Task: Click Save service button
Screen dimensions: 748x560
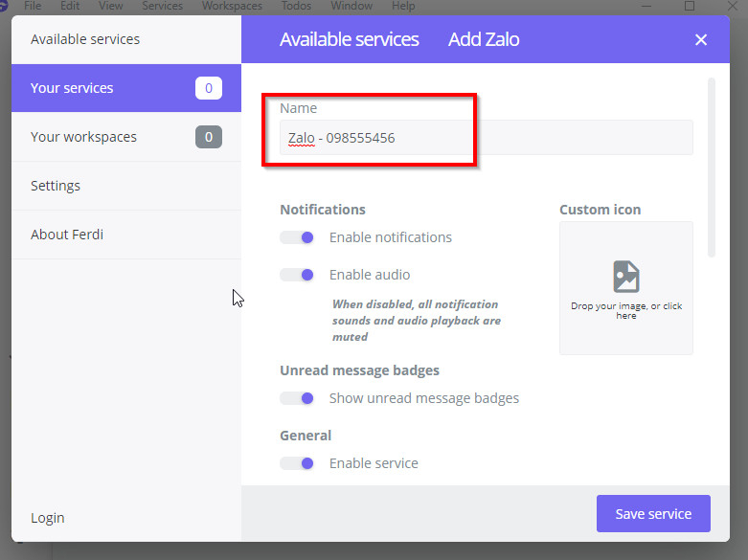Action: pos(653,514)
